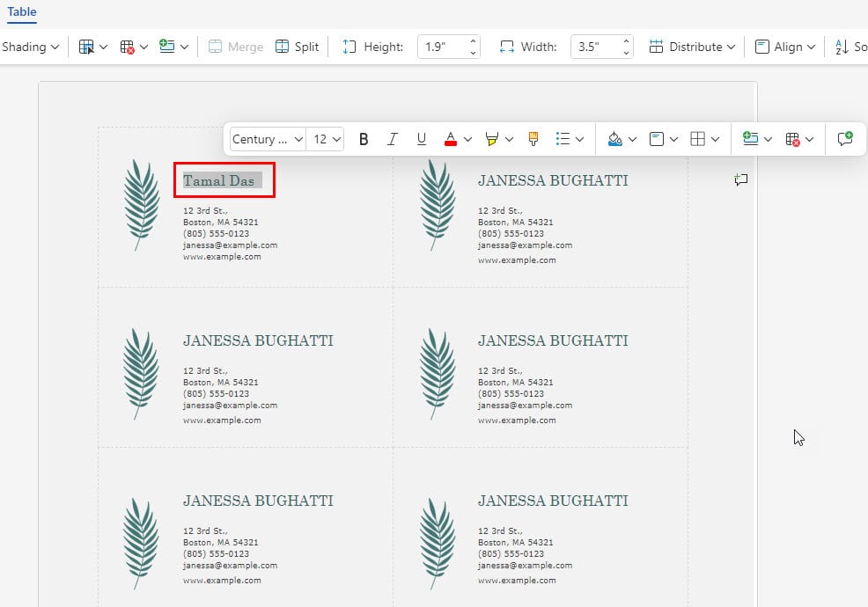Toggle italic formatting in floating toolbar

(x=393, y=139)
